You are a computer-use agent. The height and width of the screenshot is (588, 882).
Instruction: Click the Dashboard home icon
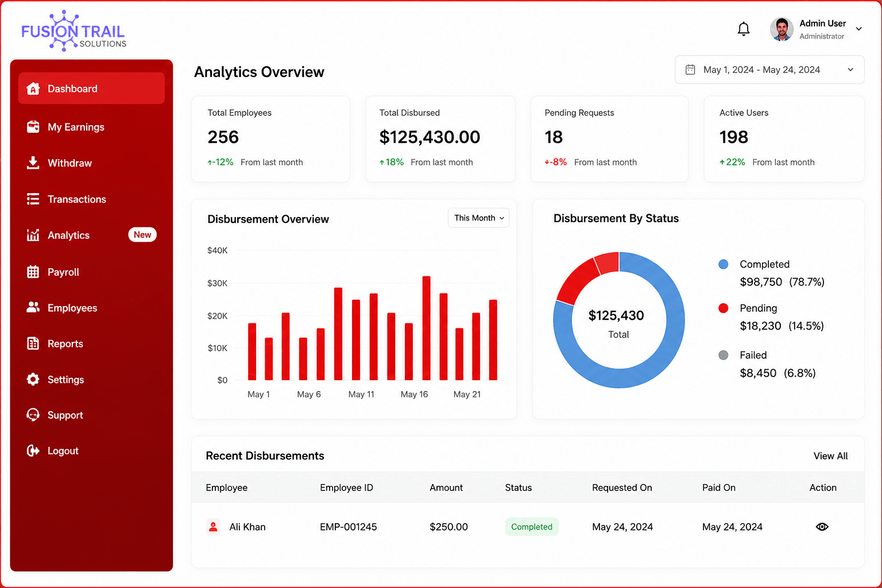pos(33,88)
